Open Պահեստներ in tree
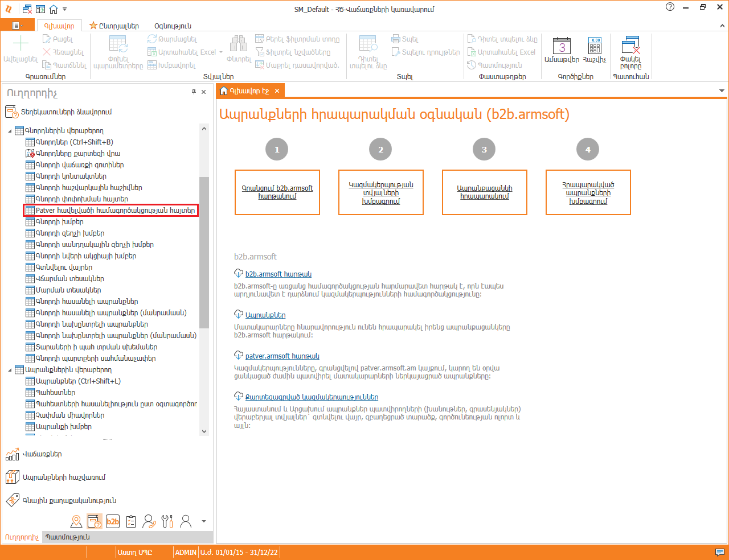The image size is (729, 560). 51,393
